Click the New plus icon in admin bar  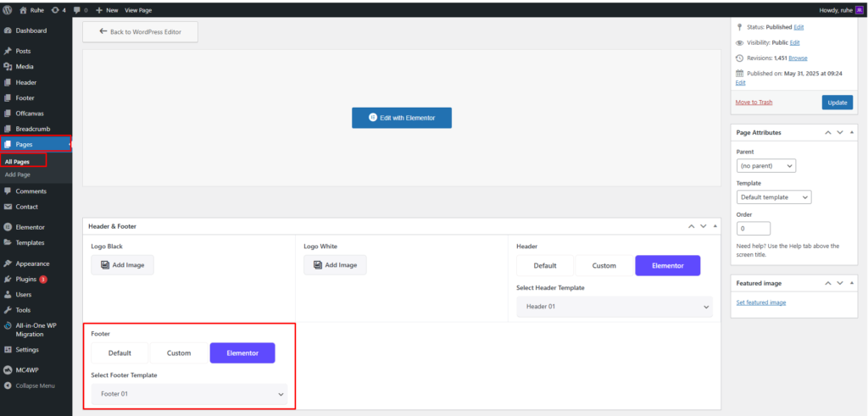[x=99, y=10]
